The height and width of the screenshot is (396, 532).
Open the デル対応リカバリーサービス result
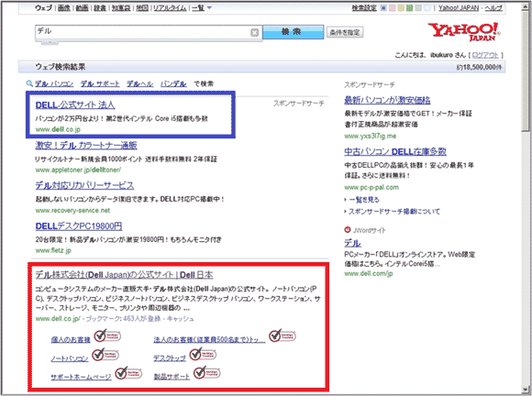[84, 185]
